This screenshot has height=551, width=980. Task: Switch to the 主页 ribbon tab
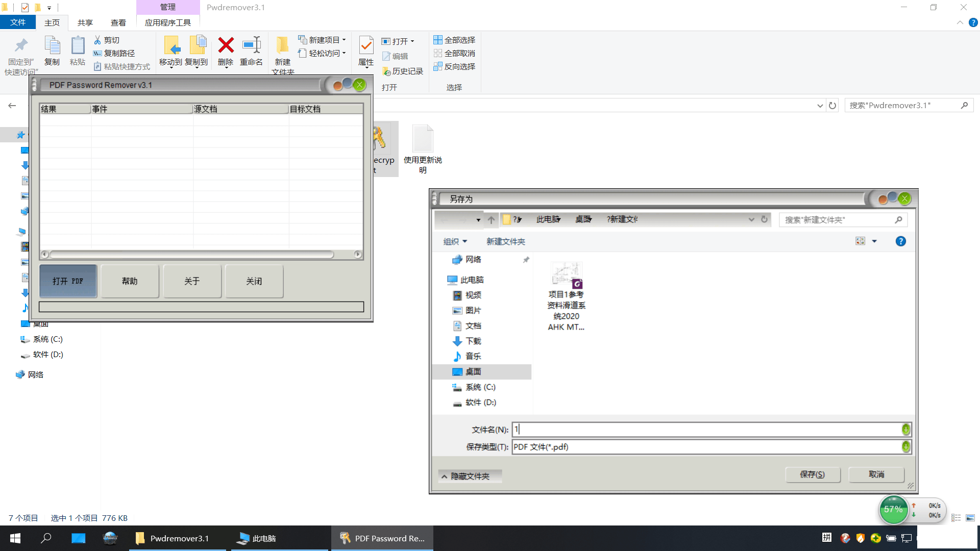[x=52, y=22]
